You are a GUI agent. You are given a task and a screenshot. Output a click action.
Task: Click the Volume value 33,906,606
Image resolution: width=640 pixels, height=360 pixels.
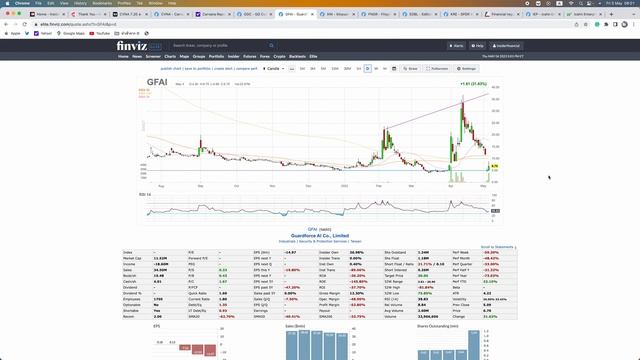(428, 316)
